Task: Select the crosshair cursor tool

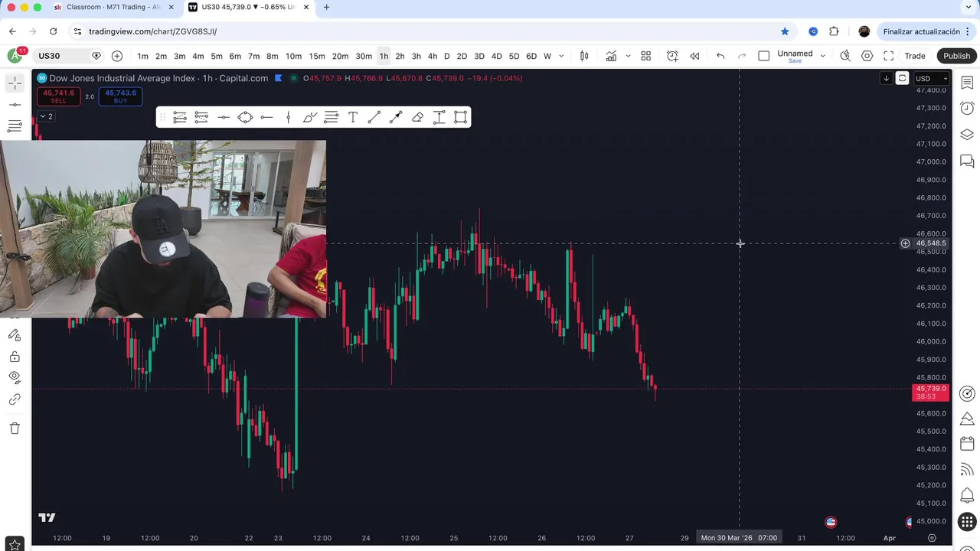Action: (x=15, y=83)
